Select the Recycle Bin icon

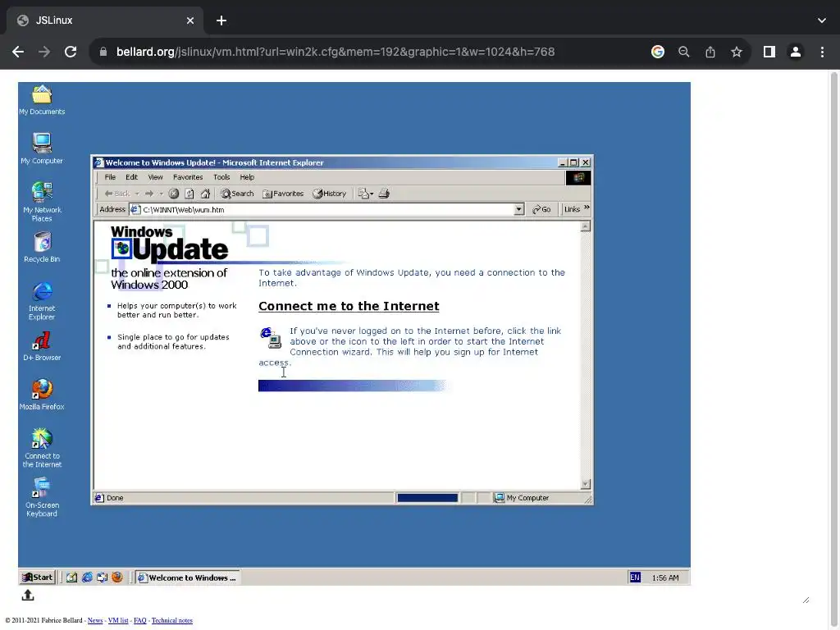tap(42, 247)
